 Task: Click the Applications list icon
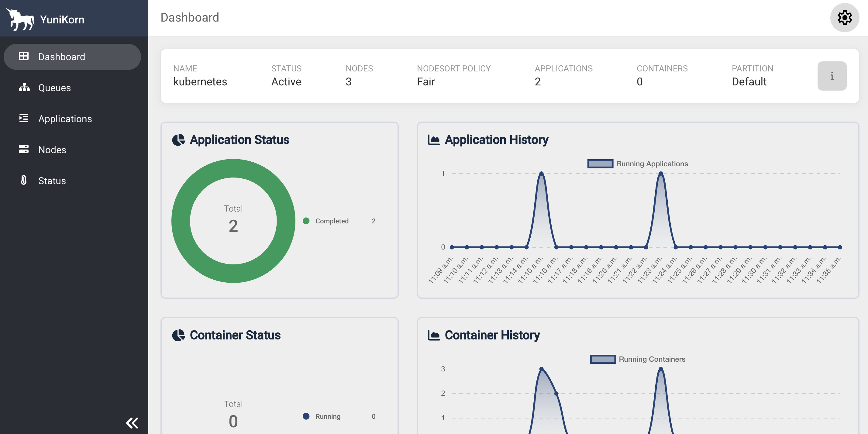(x=24, y=118)
